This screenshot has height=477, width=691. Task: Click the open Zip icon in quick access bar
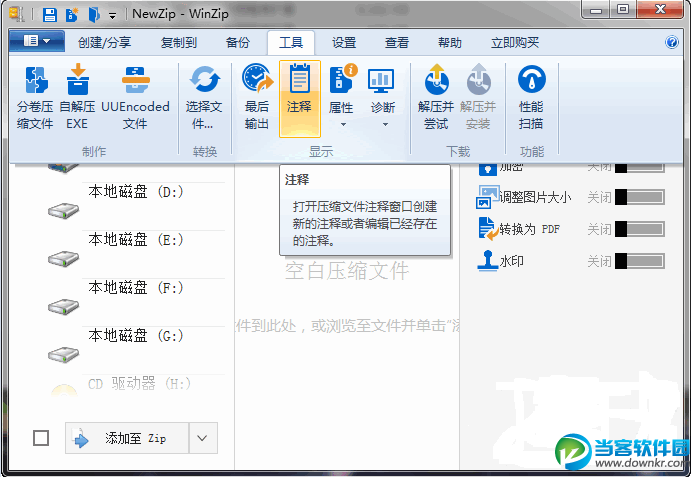click(x=93, y=15)
